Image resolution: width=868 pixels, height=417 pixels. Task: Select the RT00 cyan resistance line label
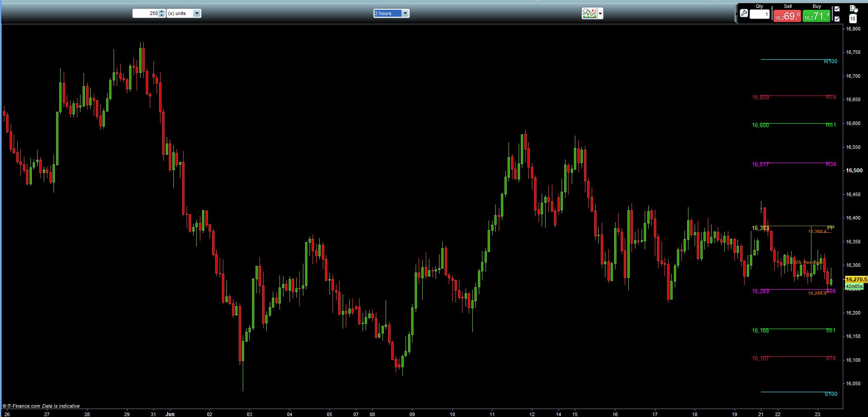(830, 61)
